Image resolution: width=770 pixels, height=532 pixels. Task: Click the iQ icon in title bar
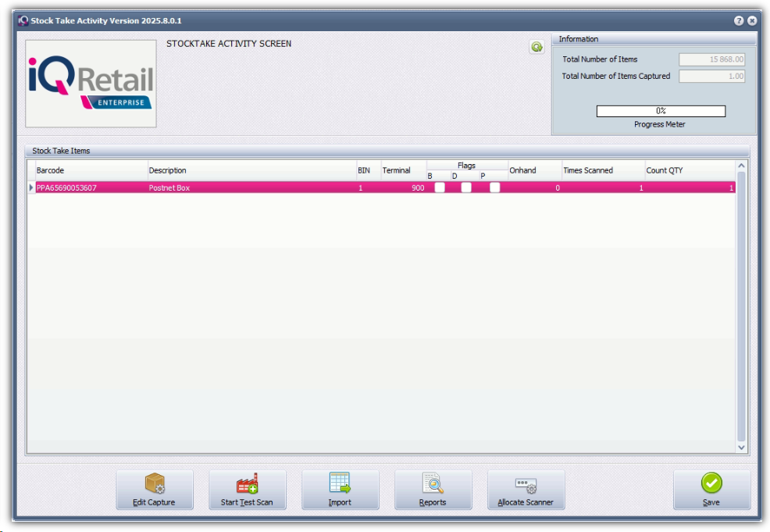[x=23, y=20]
